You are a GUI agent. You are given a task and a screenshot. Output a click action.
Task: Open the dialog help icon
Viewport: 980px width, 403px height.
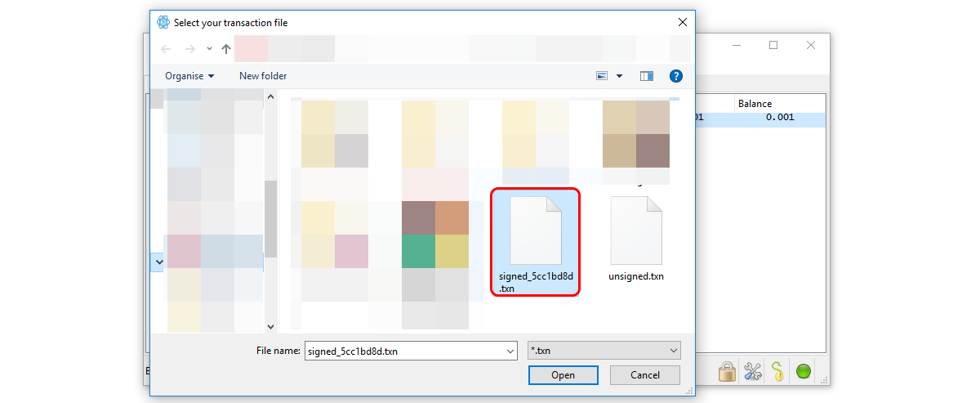click(x=676, y=76)
